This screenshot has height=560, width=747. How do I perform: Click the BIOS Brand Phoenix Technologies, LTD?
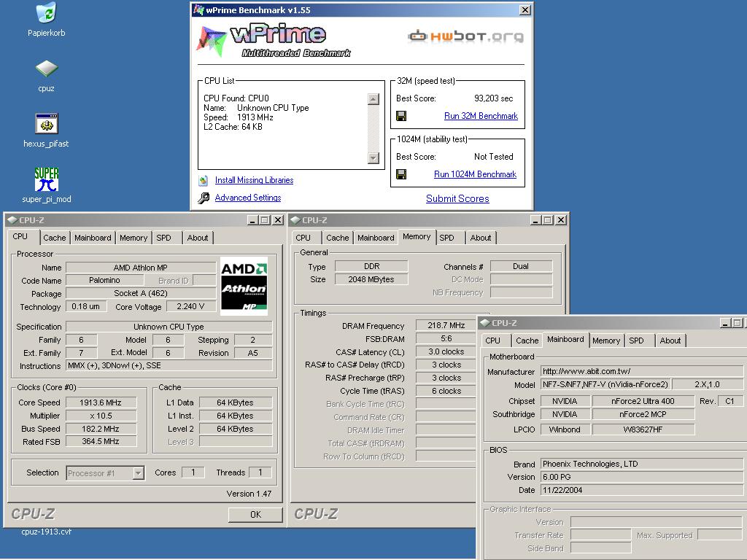tap(642, 464)
